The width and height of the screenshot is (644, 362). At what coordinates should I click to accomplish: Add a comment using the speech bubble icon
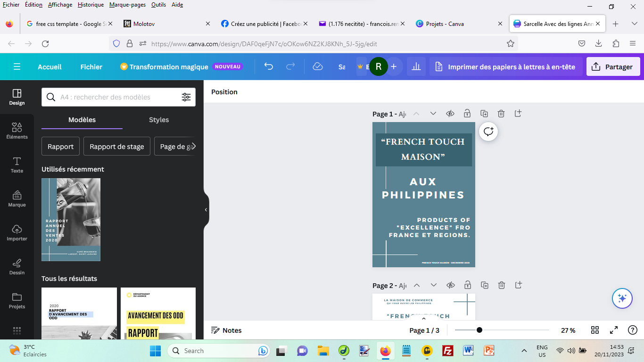[488, 132]
